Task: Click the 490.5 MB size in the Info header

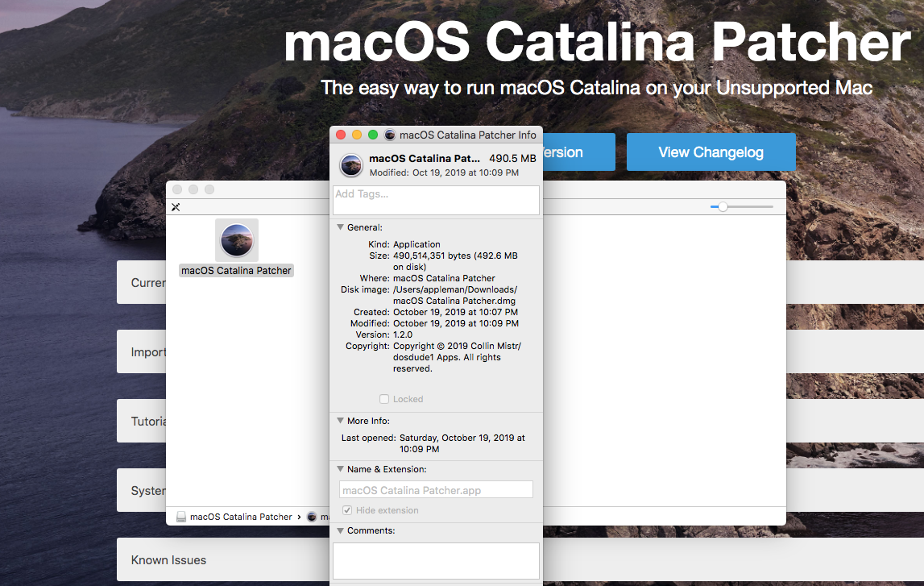Action: 512,159
